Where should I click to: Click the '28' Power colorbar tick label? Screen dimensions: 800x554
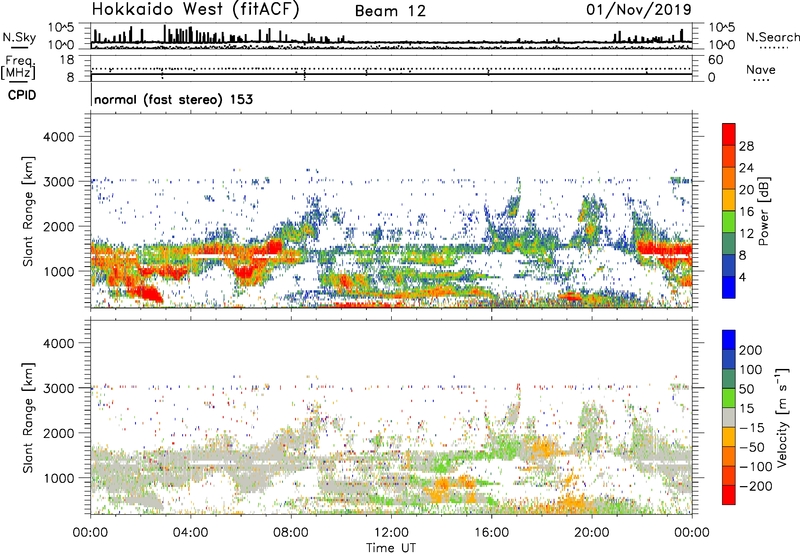pyautogui.click(x=746, y=146)
